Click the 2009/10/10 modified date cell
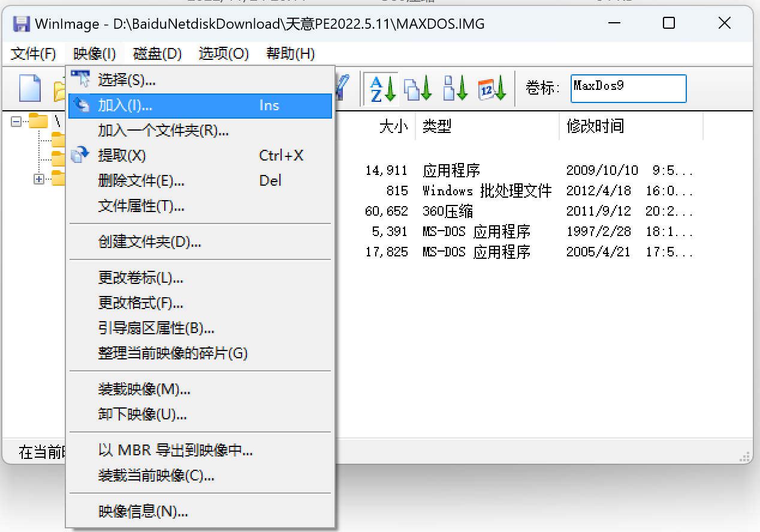This screenshot has height=532, width=760. pos(629,171)
